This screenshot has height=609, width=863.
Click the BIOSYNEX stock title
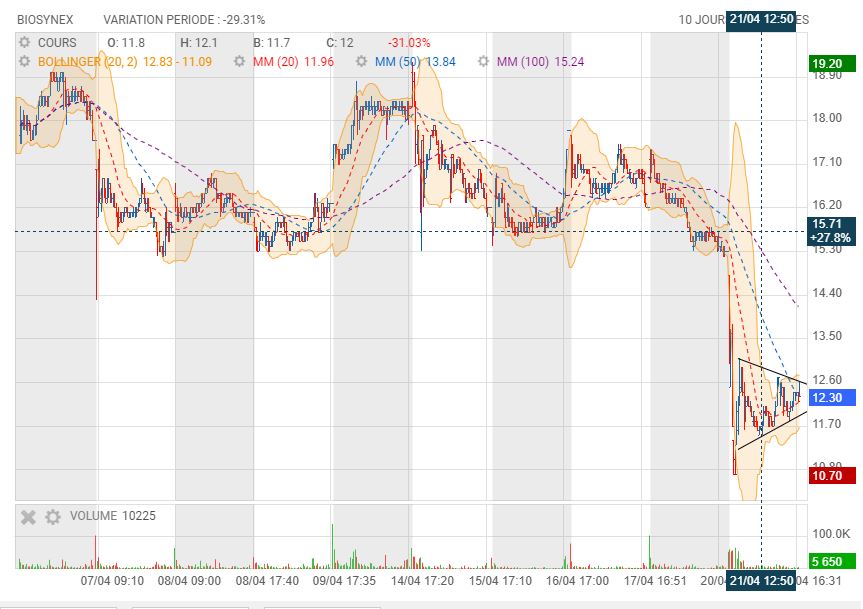(45, 20)
